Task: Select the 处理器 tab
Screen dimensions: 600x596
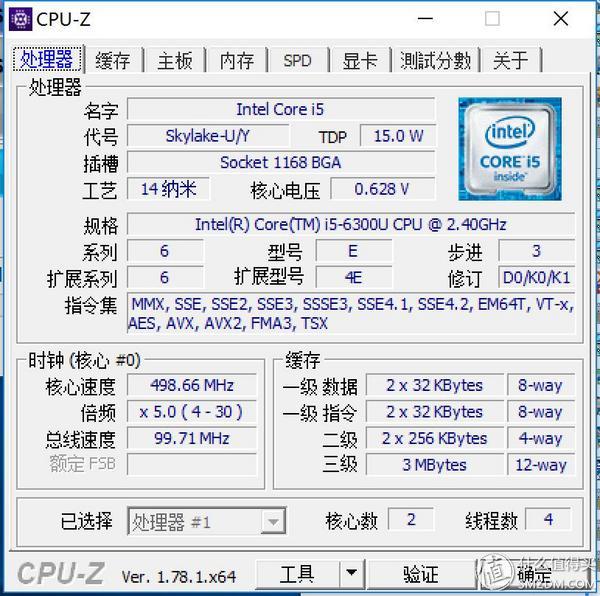Action: (x=47, y=59)
